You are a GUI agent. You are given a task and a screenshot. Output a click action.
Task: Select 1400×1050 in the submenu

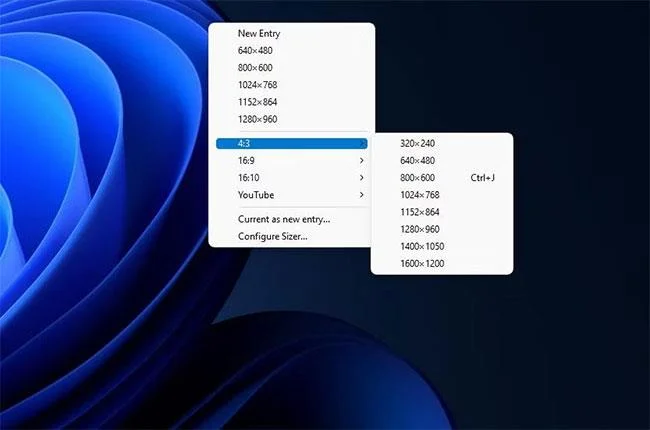pos(442,246)
